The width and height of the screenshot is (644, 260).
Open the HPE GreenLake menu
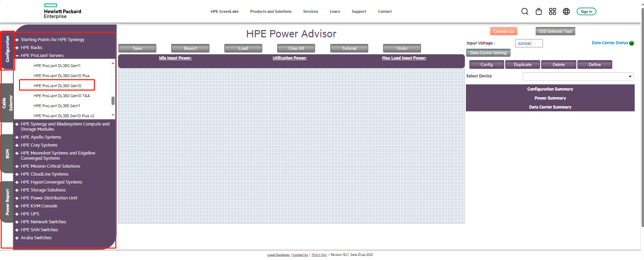(x=225, y=11)
